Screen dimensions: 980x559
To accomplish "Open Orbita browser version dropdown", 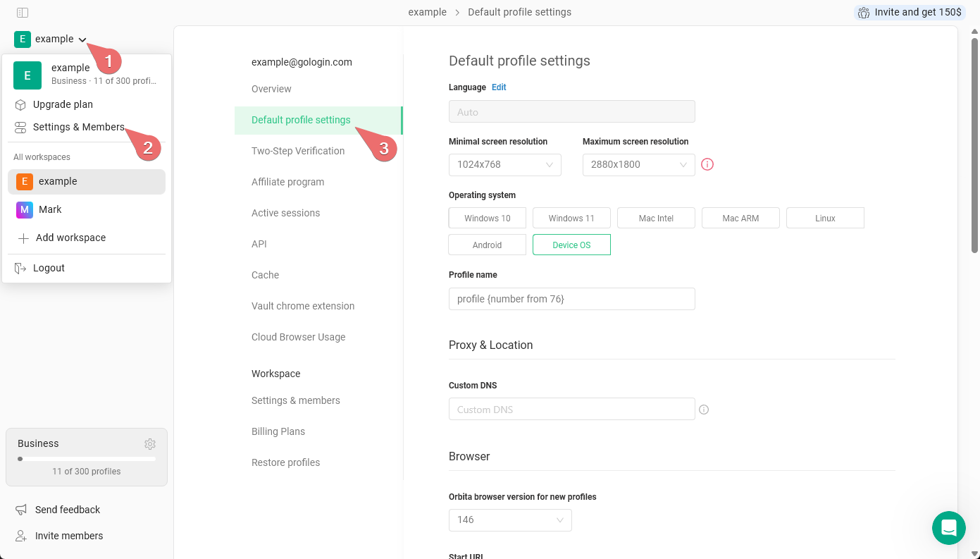I will click(x=510, y=520).
